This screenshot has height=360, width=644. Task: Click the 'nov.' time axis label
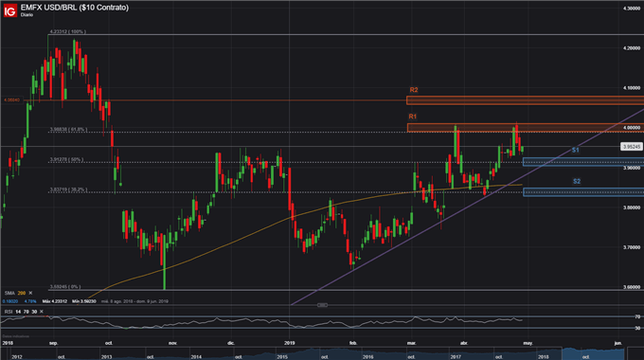coord(172,343)
